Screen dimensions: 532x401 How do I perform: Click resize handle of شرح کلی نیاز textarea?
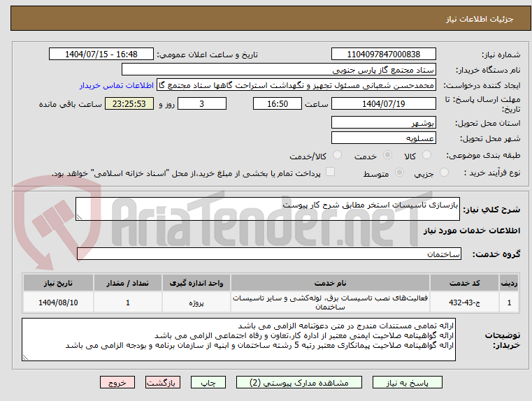point(79,217)
